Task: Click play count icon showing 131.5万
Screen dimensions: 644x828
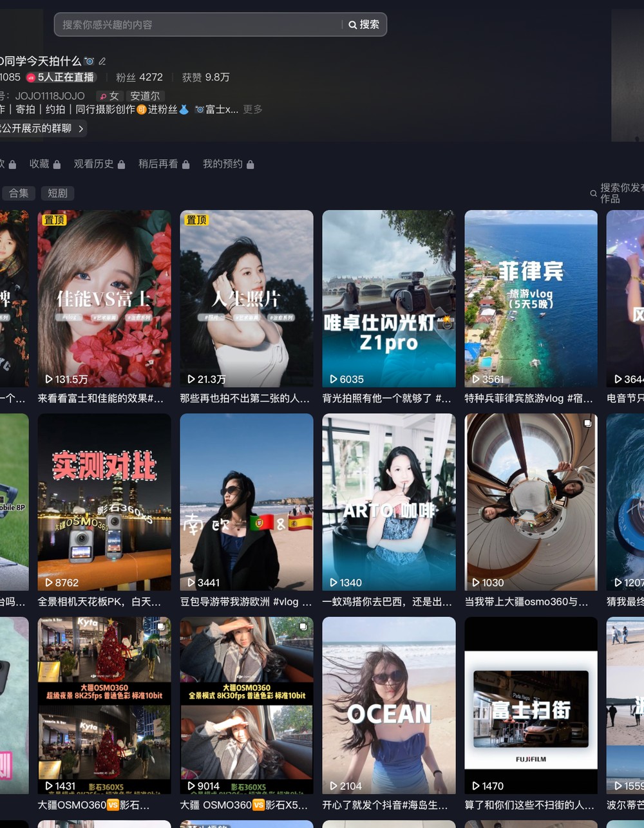Action: tap(49, 379)
